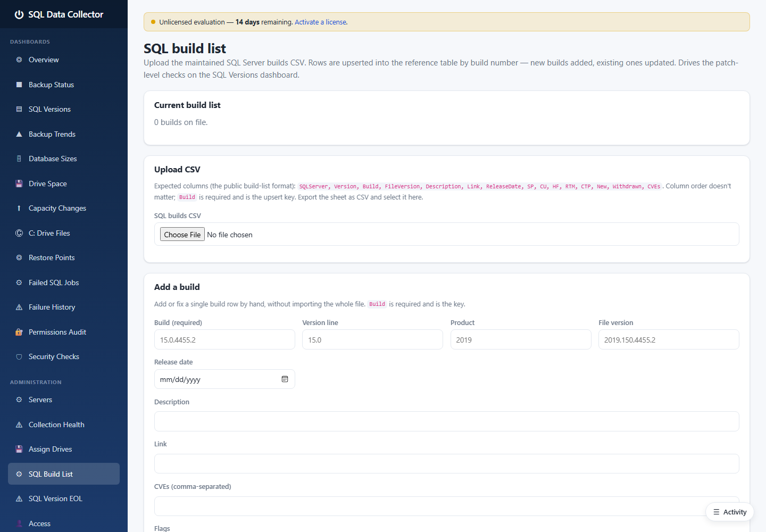Click the Failed SQL Jobs gear icon
Viewport: 766px width, 532px height.
point(19,282)
